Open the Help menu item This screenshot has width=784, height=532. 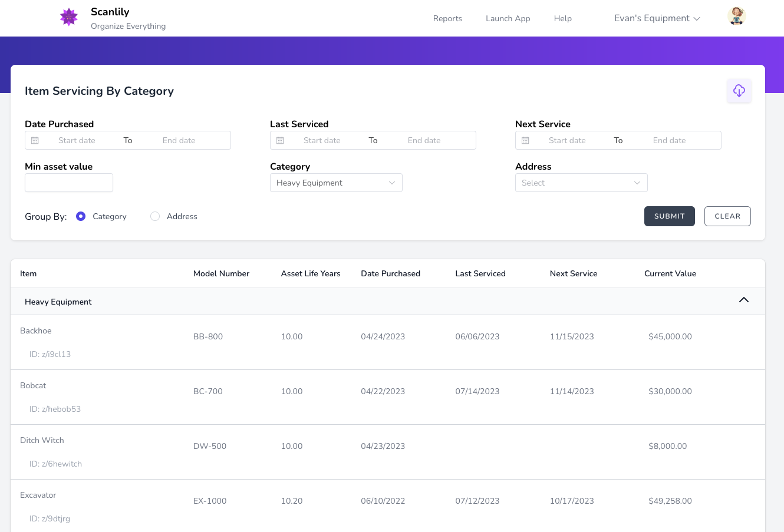(562, 18)
